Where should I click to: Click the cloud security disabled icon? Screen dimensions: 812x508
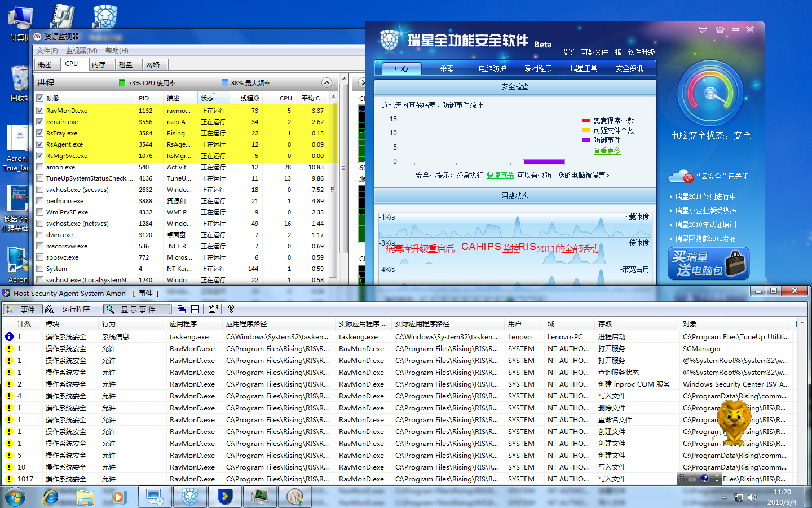coord(680,177)
